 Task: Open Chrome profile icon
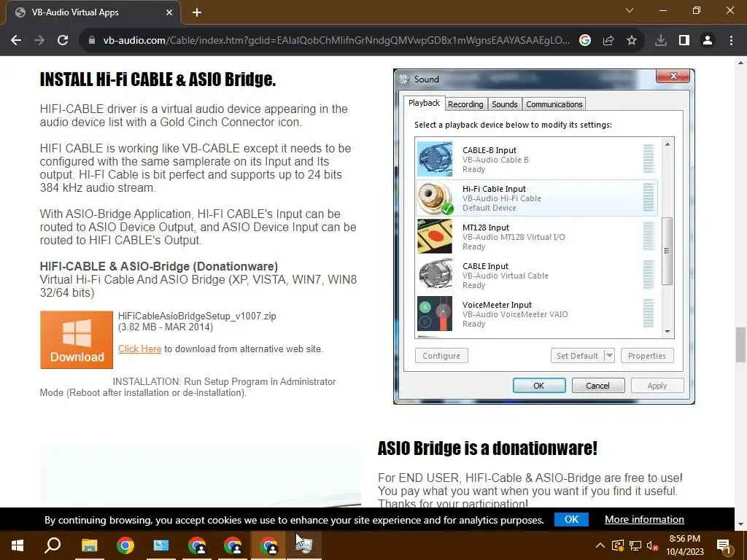click(708, 41)
